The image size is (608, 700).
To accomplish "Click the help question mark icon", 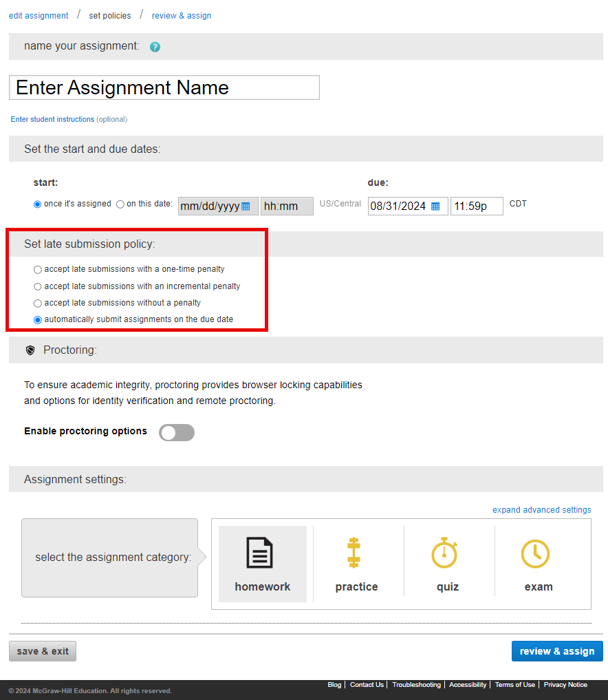I will pyautogui.click(x=155, y=47).
